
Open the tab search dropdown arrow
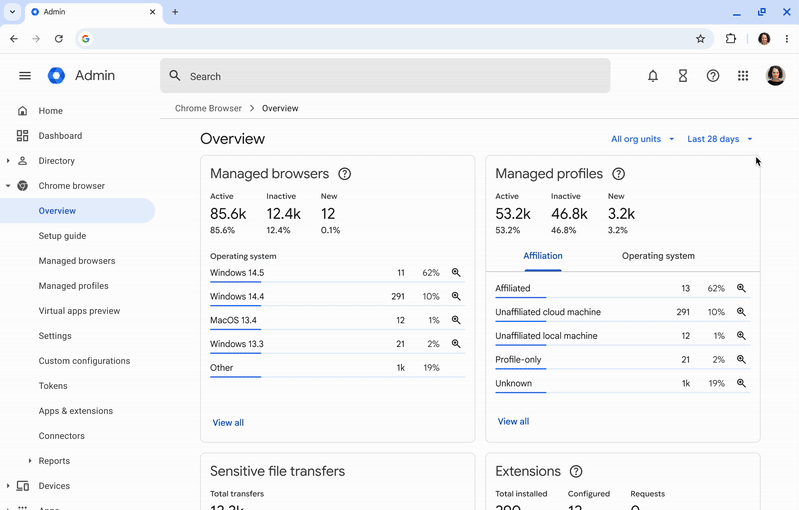(x=12, y=12)
